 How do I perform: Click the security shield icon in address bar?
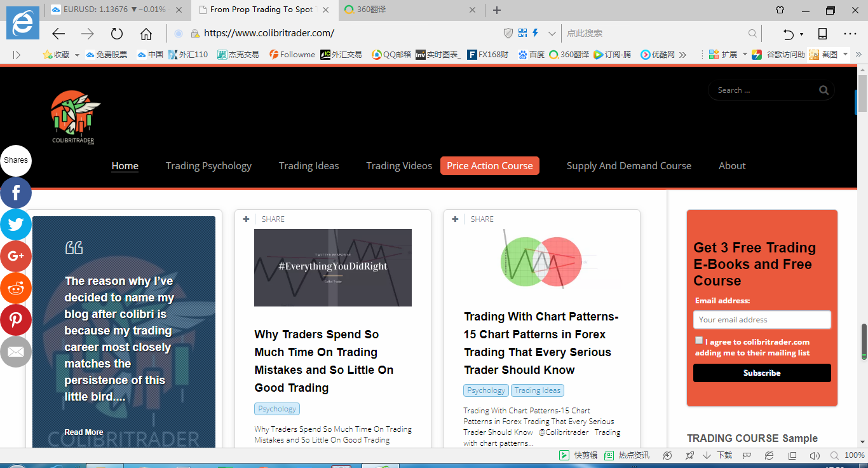click(508, 33)
